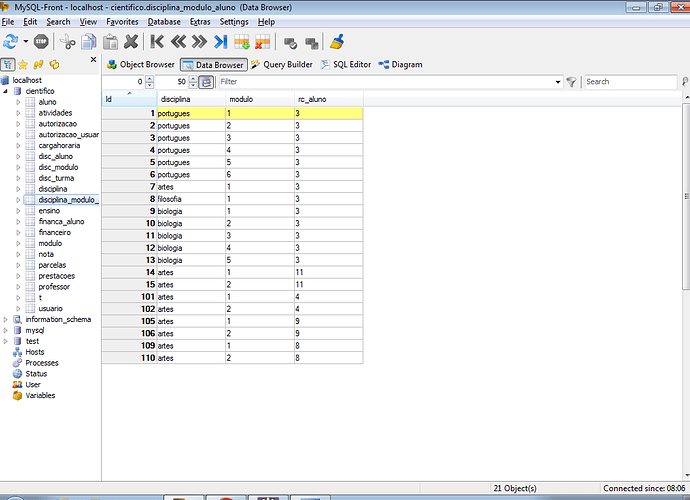This screenshot has height=500, width=690.
Task: Sort by rc_aluno column header
Action: 329,99
